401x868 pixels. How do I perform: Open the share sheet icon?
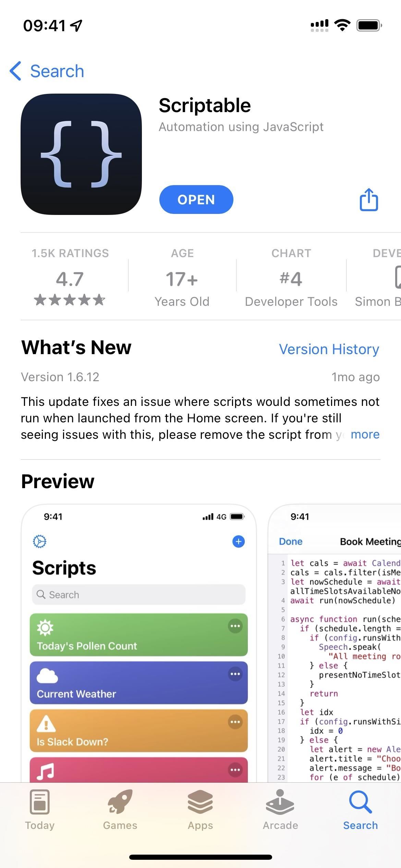(369, 199)
